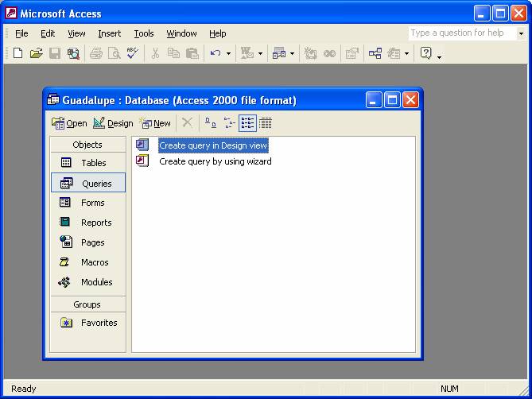This screenshot has width=532, height=399.
Task: Click the Print icon in the toolbar
Action: 96,53
